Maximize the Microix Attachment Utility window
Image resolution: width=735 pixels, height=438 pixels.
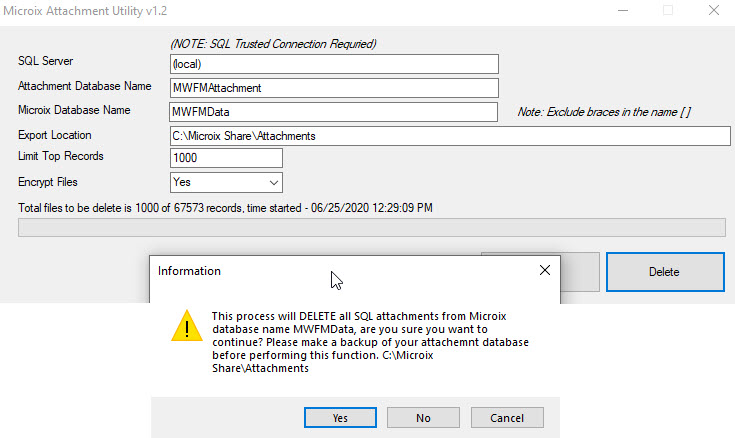(668, 10)
